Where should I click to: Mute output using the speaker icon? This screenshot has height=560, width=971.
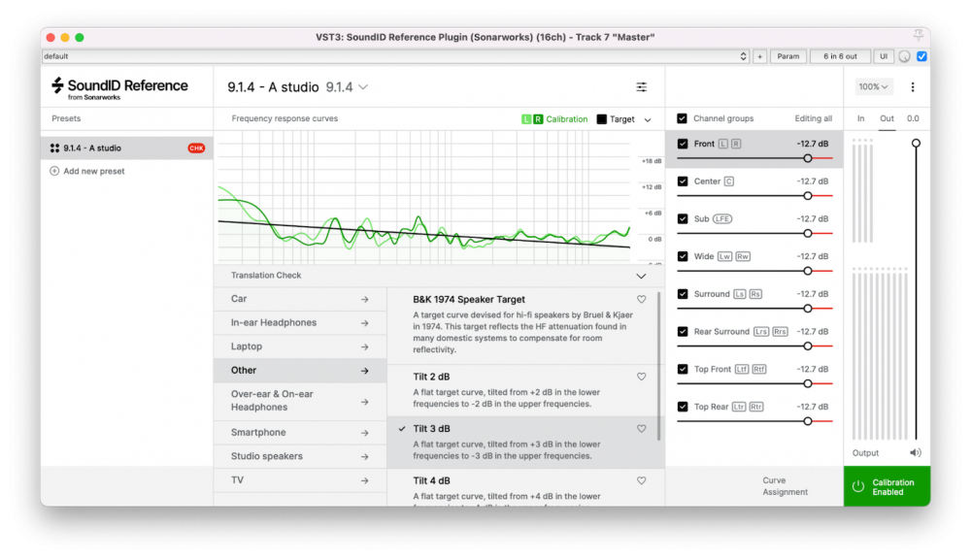[x=915, y=452]
